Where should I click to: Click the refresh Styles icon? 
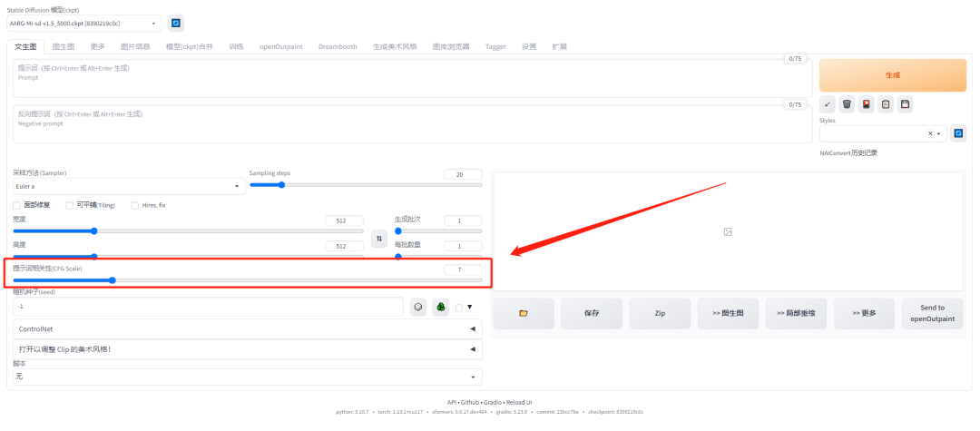pos(958,133)
